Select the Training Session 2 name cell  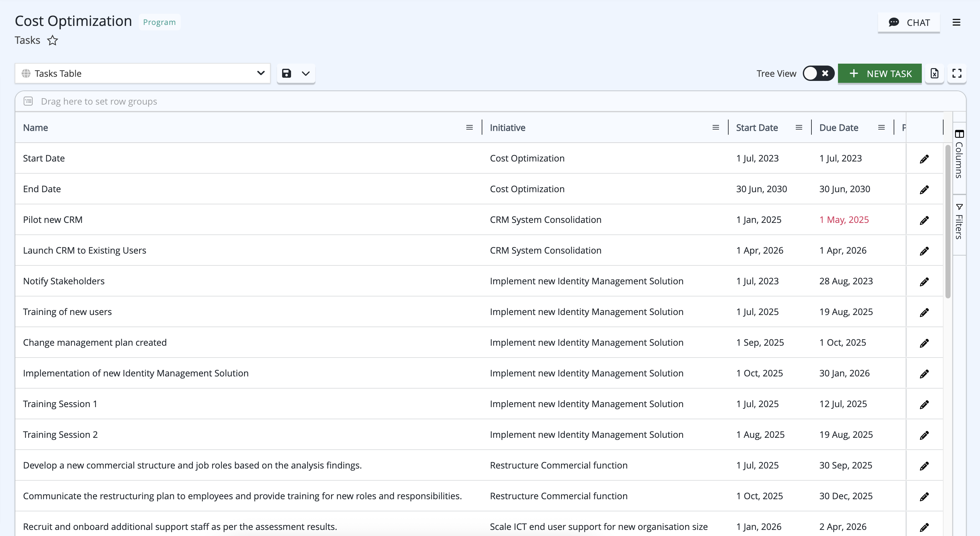coord(249,434)
